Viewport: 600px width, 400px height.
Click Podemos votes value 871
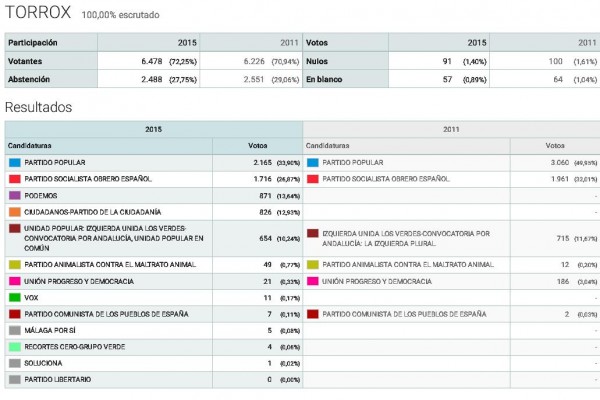[x=265, y=196]
